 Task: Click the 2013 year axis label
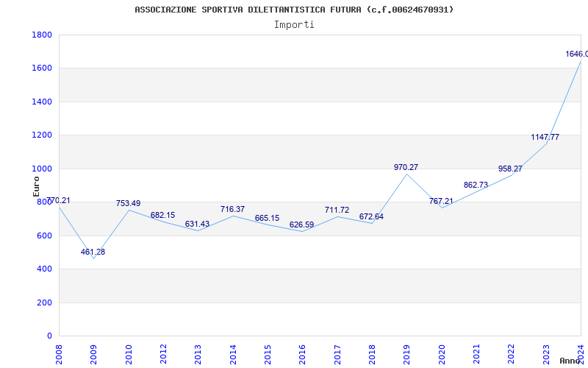198,355
